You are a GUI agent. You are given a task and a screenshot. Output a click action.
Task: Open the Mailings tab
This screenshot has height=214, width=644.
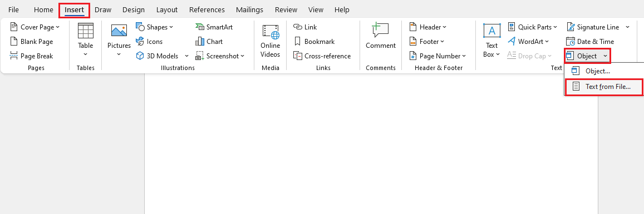(x=250, y=10)
